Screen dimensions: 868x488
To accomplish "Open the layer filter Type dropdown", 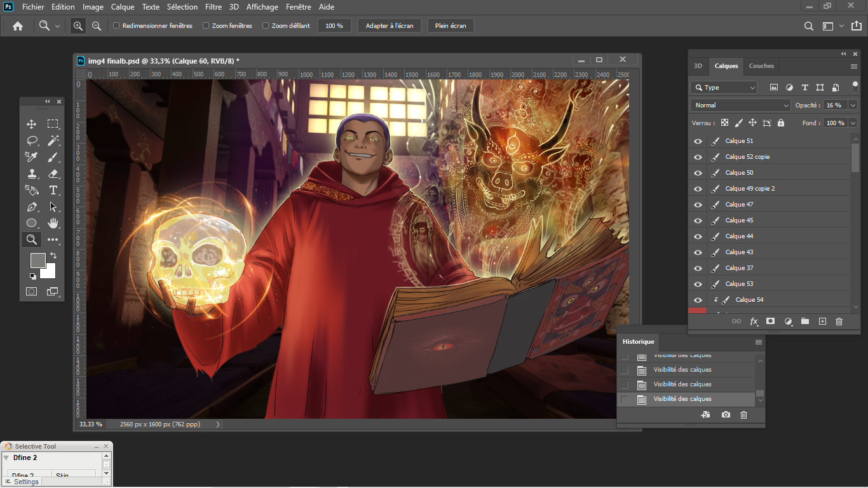I will (x=724, y=88).
